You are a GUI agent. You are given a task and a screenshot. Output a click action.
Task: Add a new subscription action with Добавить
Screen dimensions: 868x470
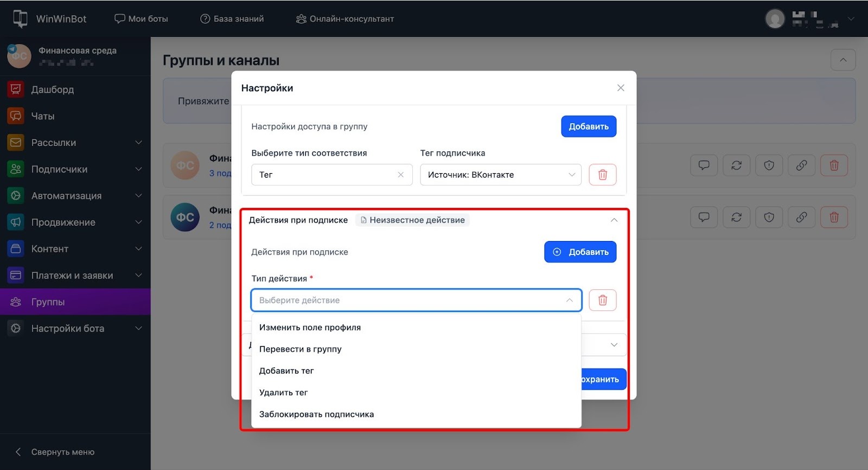[x=580, y=252]
